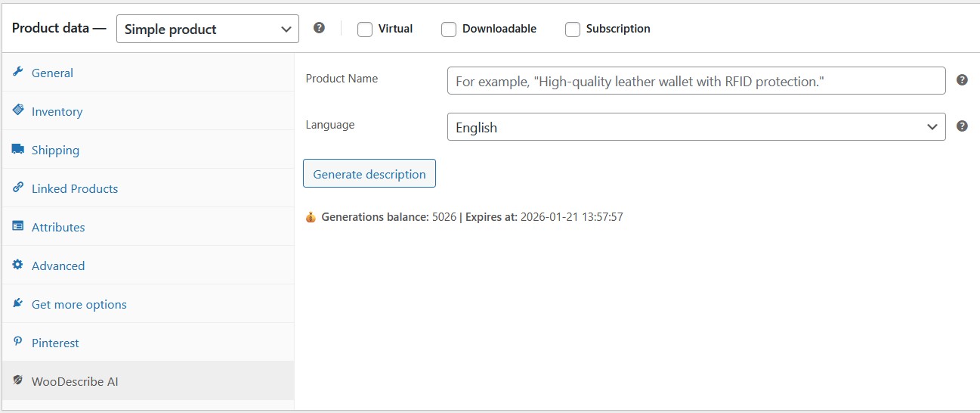The height and width of the screenshot is (413, 980).
Task: Open the Language dropdown set to English
Action: pos(696,127)
